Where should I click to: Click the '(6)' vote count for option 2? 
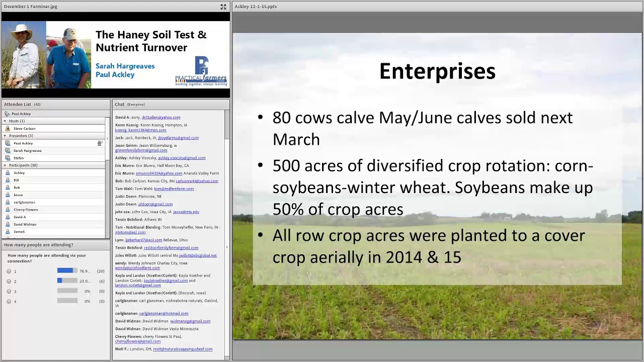(x=102, y=281)
